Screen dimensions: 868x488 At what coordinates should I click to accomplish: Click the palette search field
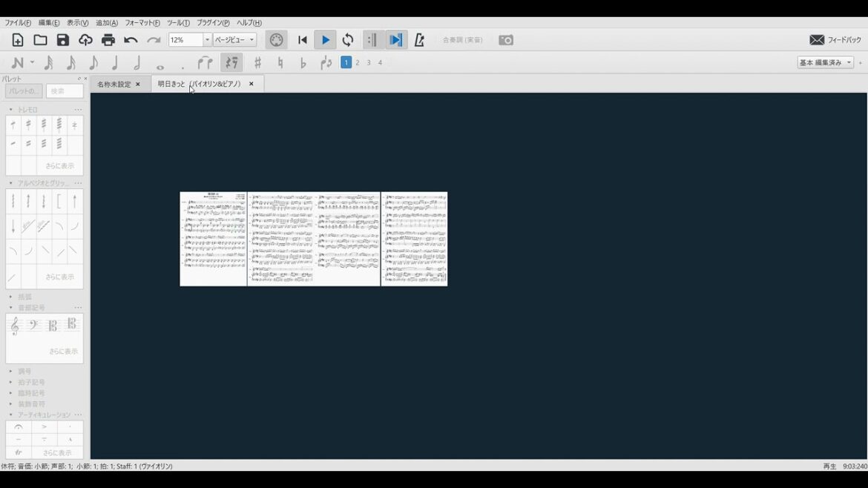[65, 91]
